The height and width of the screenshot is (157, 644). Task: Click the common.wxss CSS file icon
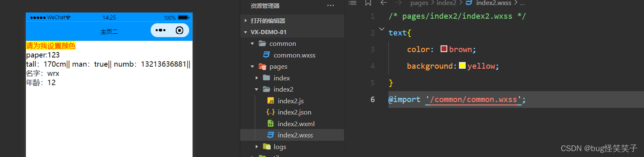coord(266,55)
